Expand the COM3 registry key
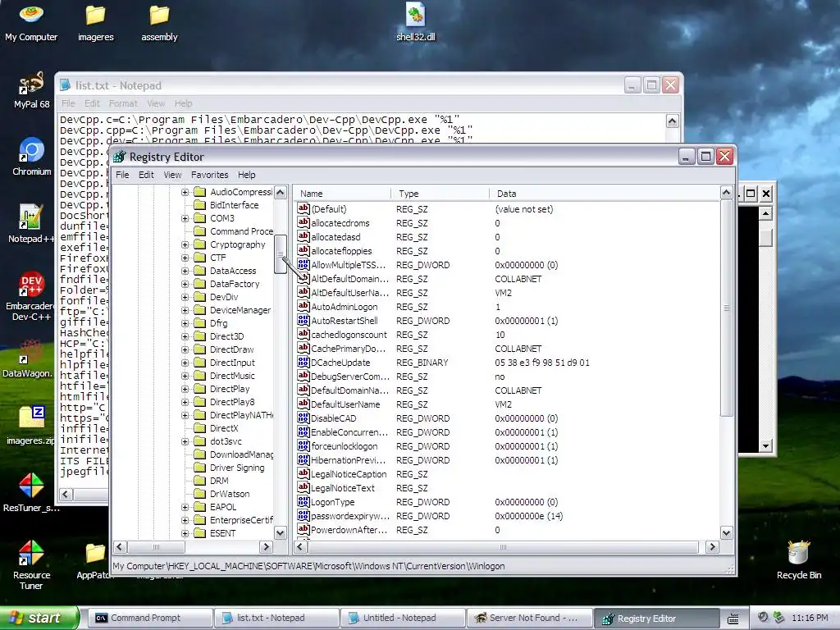 (185, 218)
